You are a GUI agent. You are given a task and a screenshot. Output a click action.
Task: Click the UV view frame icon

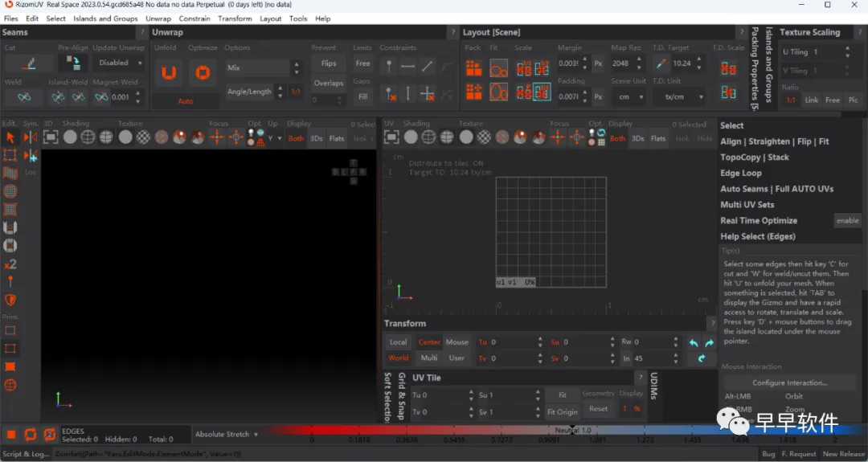(391, 137)
